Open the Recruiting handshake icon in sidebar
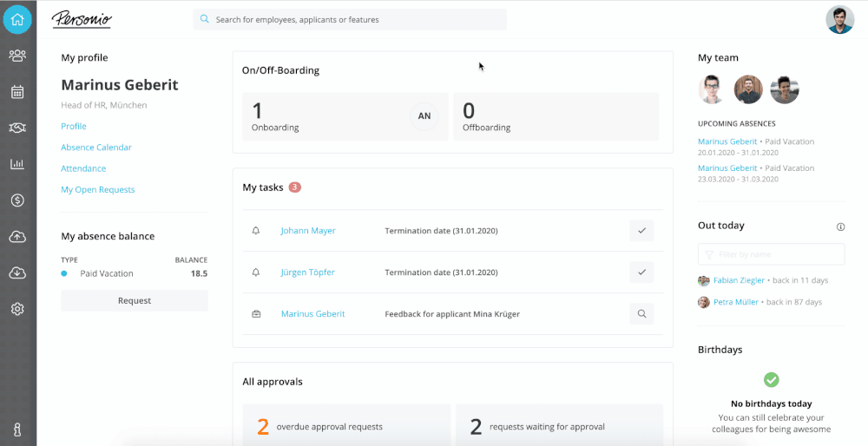Screen dimensions: 868x446 tap(17, 128)
